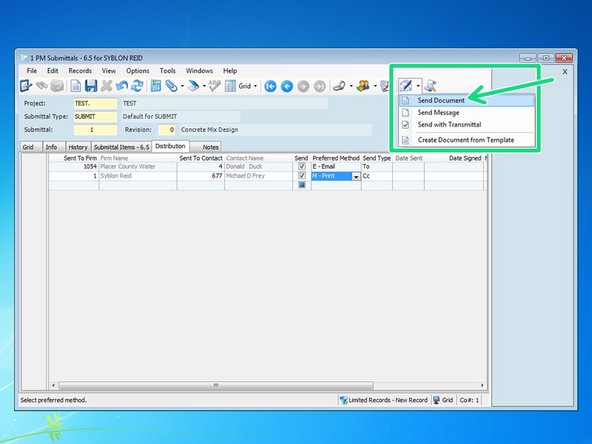Click the Limited Records filter icon
This screenshot has height=444, width=592.
343,400
